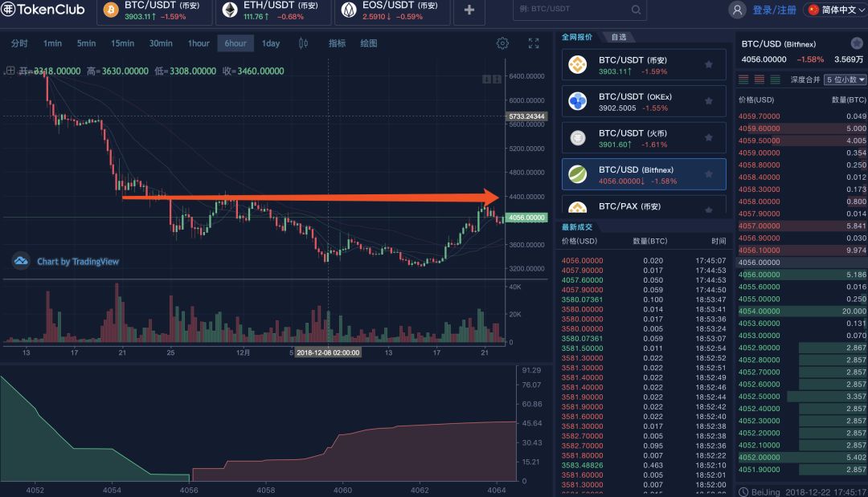The height and width of the screenshot is (497, 868).
Task: Select the 6hour timeframe
Action: pos(235,43)
